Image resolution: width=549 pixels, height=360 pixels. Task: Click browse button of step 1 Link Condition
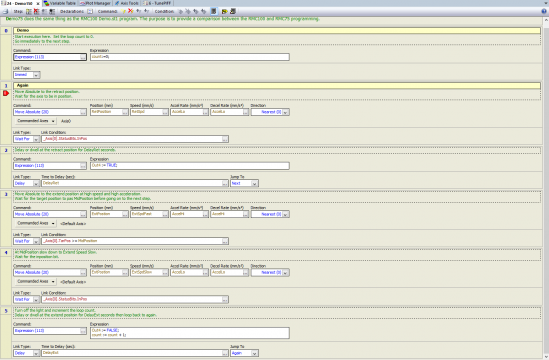pyautogui.click(x=225, y=139)
